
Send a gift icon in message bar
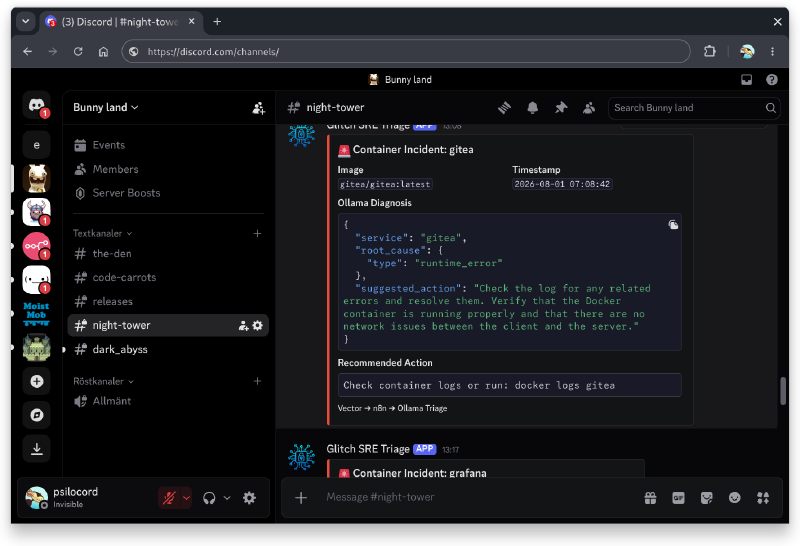tap(650, 498)
